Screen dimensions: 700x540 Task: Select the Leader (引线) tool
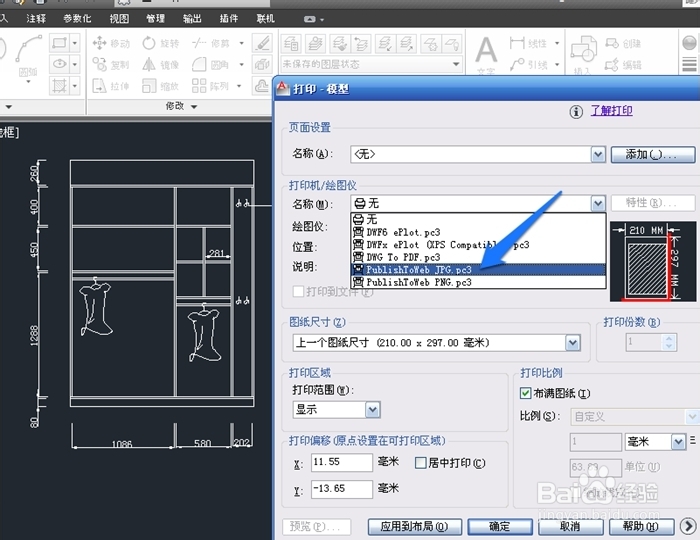530,65
